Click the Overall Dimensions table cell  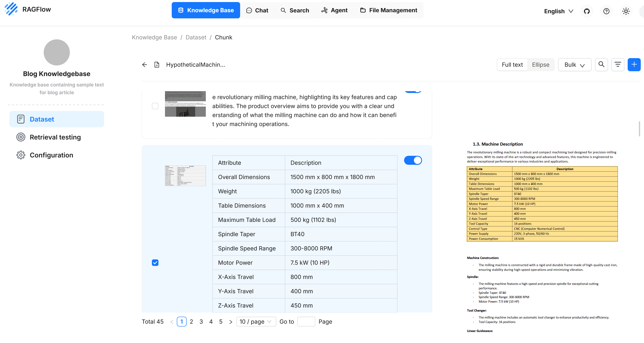pos(249,177)
